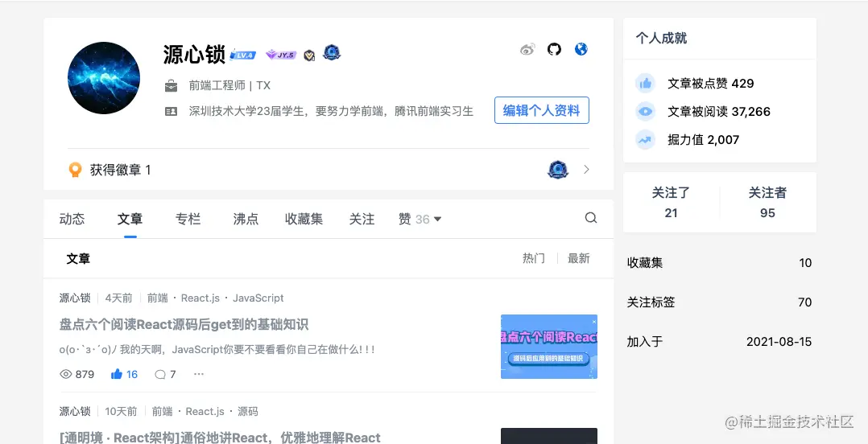Open the 关注 tab
Image resolution: width=868 pixels, height=444 pixels.
pos(362,219)
